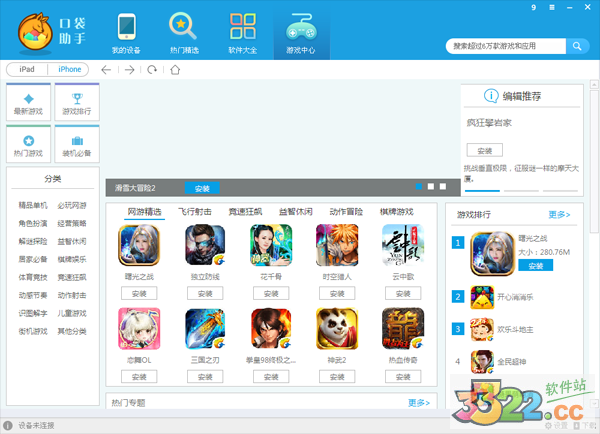Select first editor pick progress indicator
The height and width of the screenshot is (434, 600).
click(482, 191)
